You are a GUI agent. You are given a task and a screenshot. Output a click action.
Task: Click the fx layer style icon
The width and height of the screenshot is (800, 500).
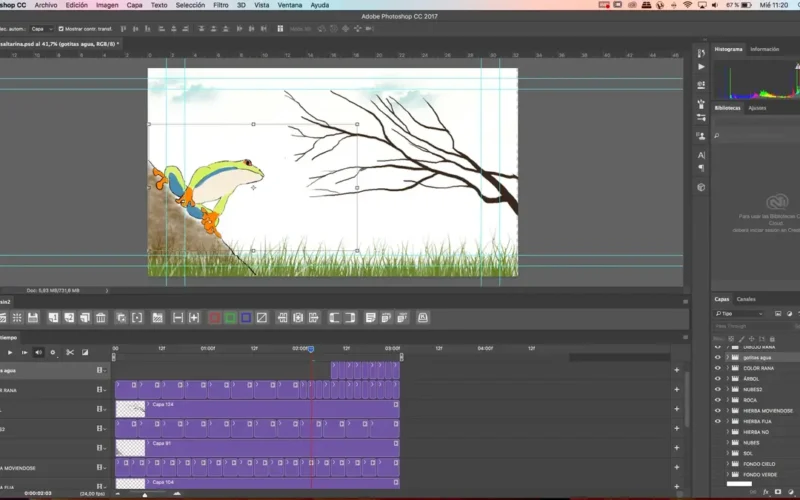tap(765, 492)
